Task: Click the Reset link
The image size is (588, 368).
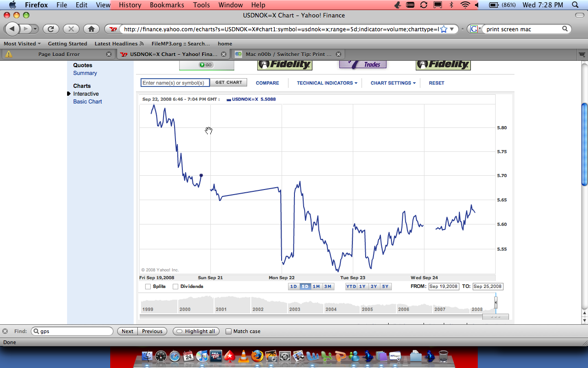Action: click(436, 83)
